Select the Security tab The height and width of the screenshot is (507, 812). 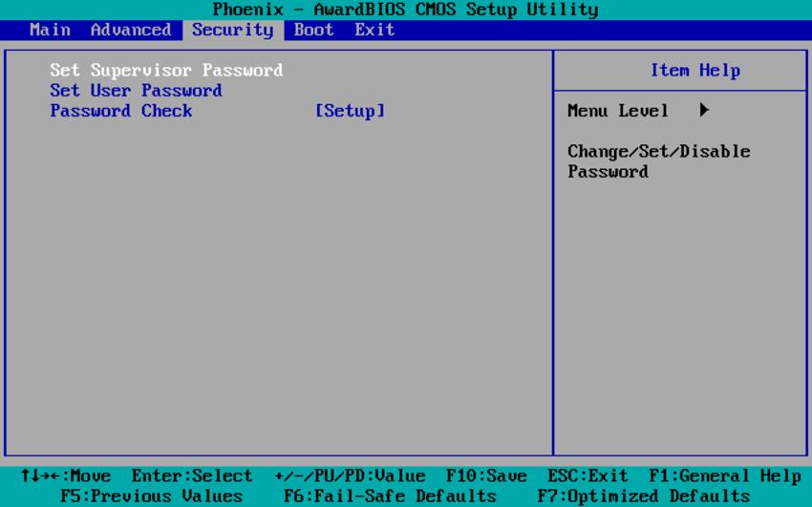(x=232, y=30)
